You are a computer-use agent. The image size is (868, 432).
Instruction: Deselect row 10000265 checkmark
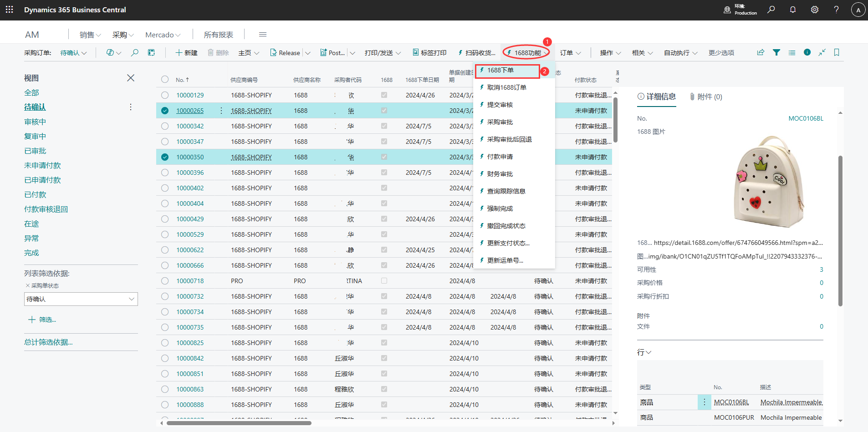click(165, 111)
